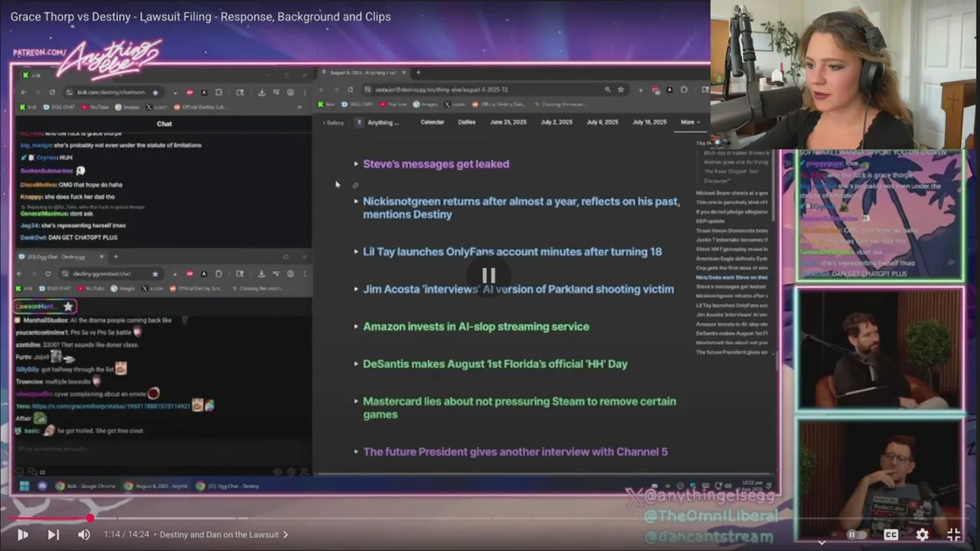This screenshot has height=551, width=980.
Task: Open the July 9, 2025 tab
Action: pos(603,122)
